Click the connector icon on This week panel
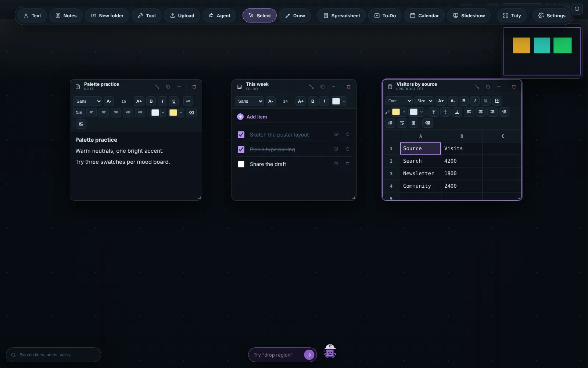 point(311,87)
